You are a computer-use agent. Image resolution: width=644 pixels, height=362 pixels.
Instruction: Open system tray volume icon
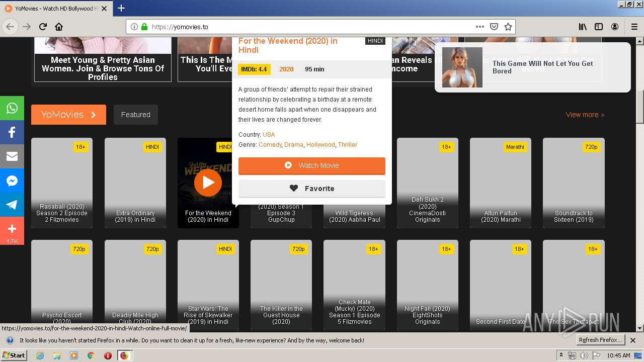click(x=584, y=355)
